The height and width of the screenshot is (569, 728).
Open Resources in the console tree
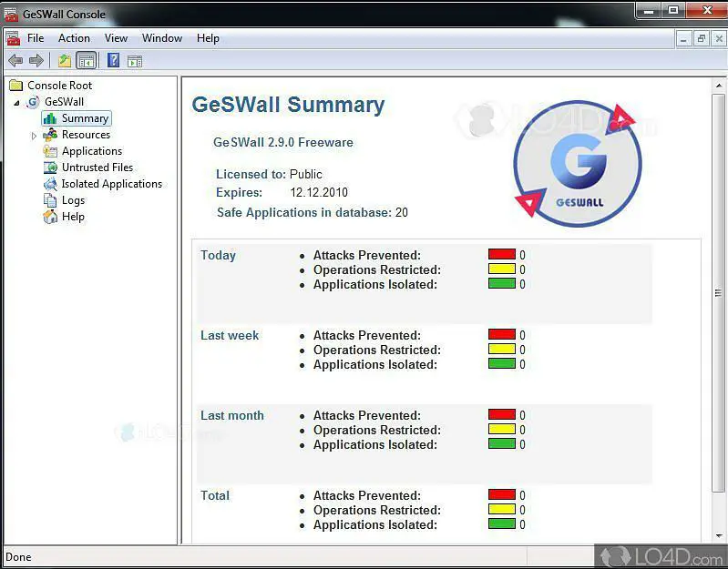(x=86, y=135)
